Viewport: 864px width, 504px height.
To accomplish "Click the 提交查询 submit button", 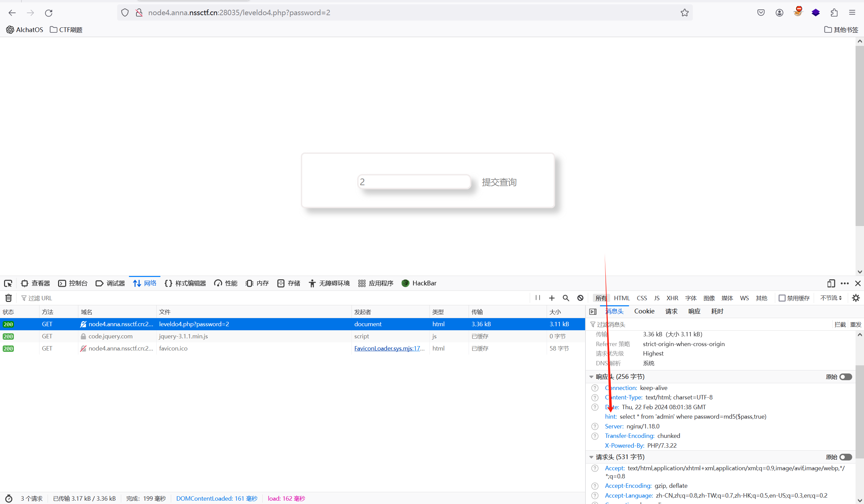I will point(499,182).
